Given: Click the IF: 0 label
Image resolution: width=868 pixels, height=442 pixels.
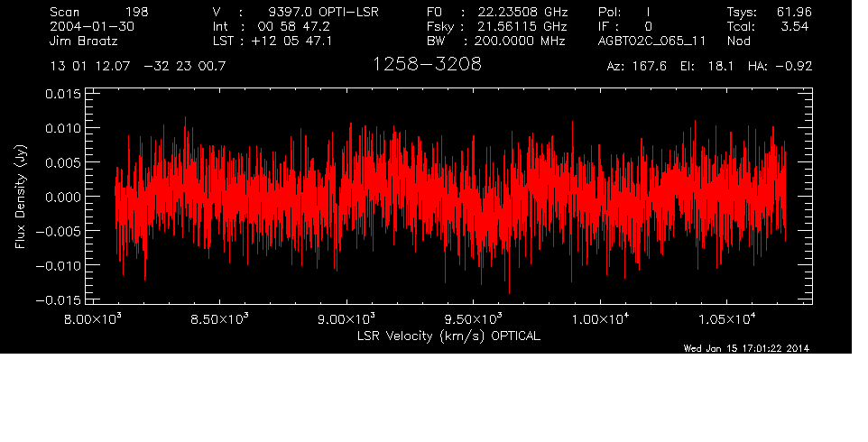Looking at the screenshot, I should tap(625, 26).
